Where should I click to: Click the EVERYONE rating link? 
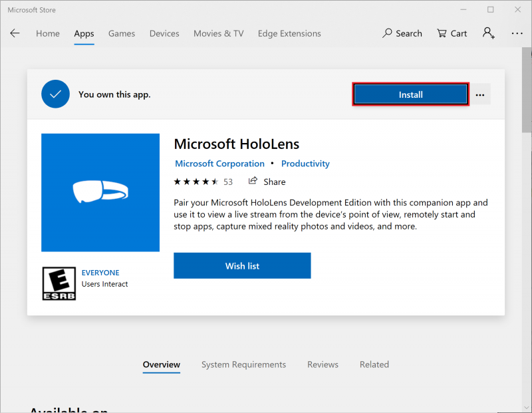[100, 273]
